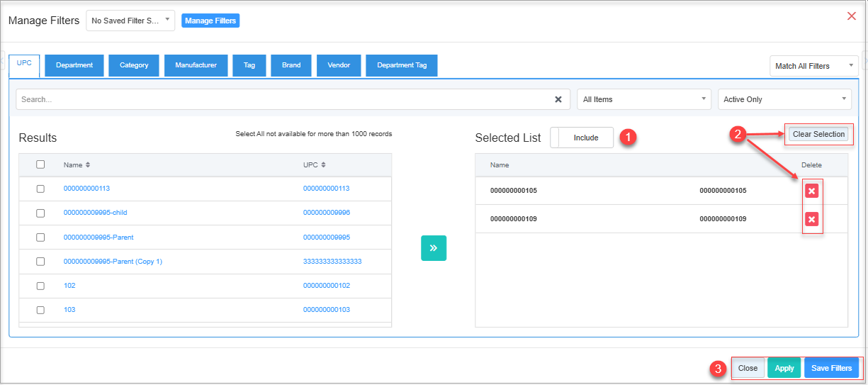The width and height of the screenshot is (868, 385).
Task: Open the No Saved Filter dropdown
Action: (130, 21)
